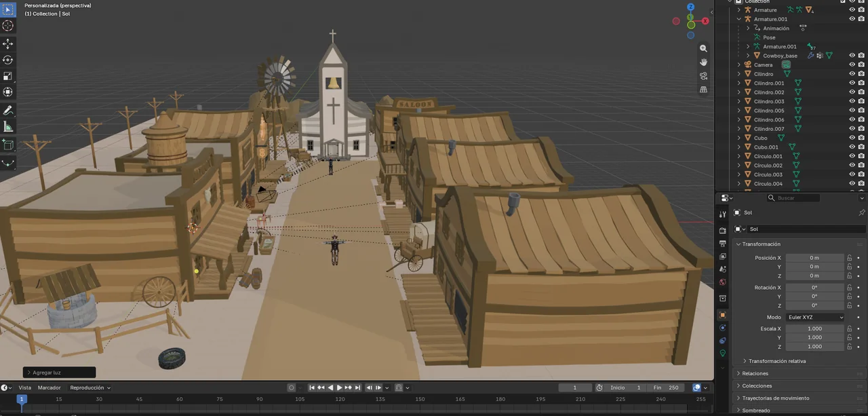The image size is (868, 416).
Task: Lock Rotación Z with padlock
Action: pyautogui.click(x=849, y=305)
